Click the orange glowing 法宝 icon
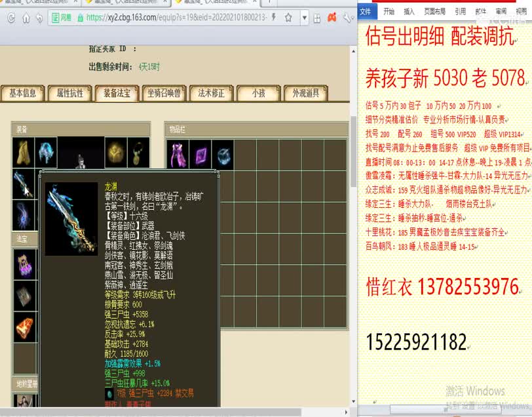Image resolution: width=532 pixels, height=417 pixels. pyautogui.click(x=25, y=327)
